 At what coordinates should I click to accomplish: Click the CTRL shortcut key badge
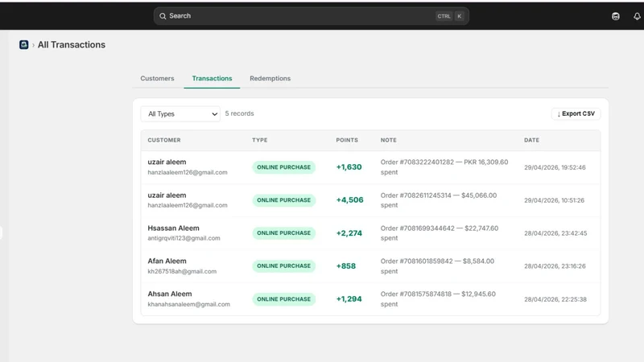pos(444,16)
